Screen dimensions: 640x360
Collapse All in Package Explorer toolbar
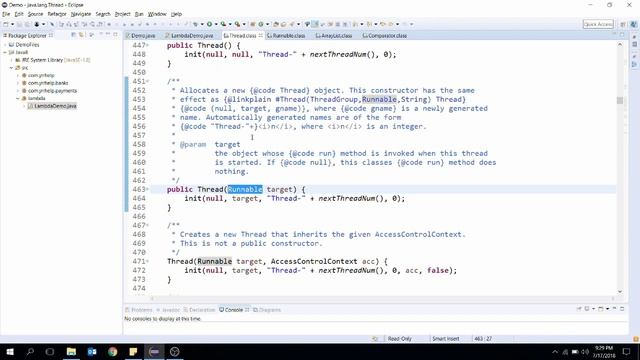click(73, 35)
